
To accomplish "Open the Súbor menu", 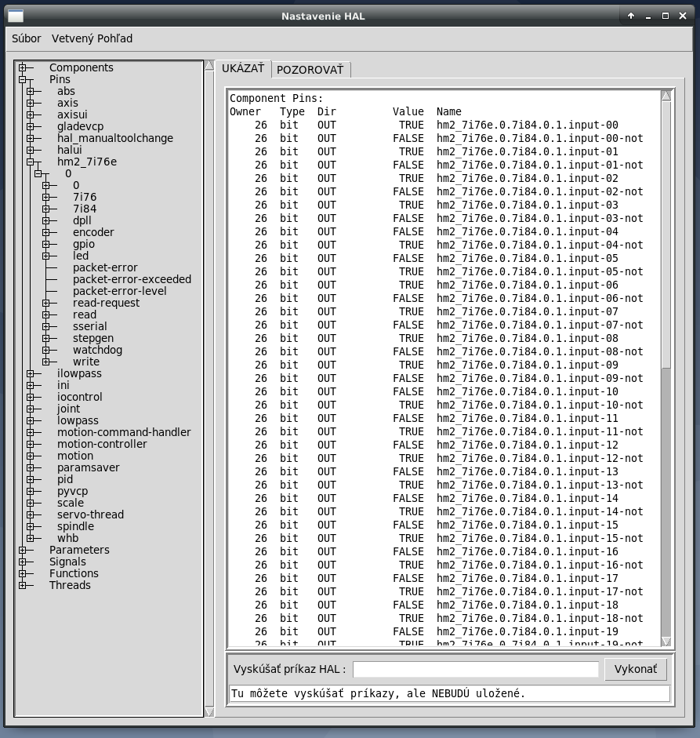I will [26, 38].
